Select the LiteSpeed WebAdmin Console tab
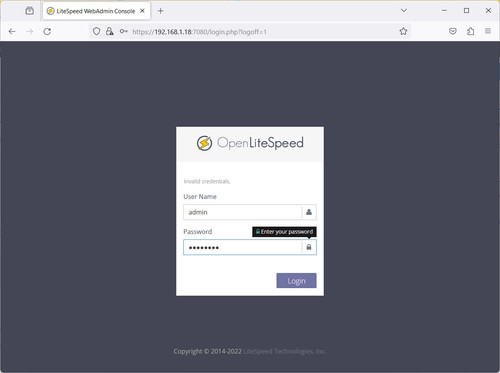Image resolution: width=500 pixels, height=373 pixels. [97, 11]
